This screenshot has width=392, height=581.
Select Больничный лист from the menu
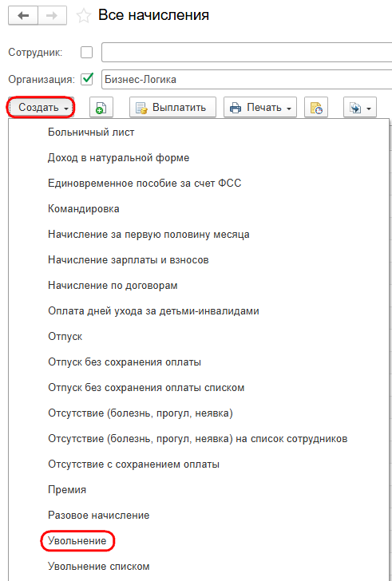point(91,132)
